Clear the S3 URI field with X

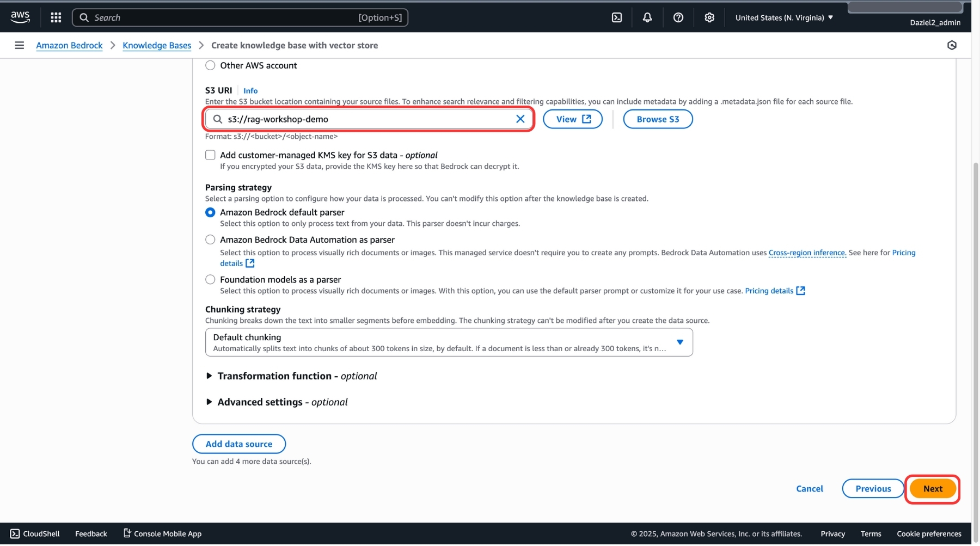520,119
